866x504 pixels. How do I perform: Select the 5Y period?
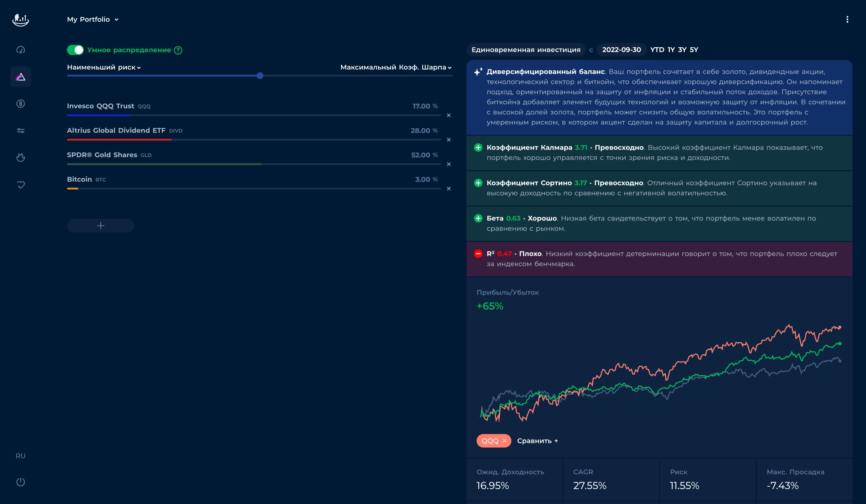694,50
